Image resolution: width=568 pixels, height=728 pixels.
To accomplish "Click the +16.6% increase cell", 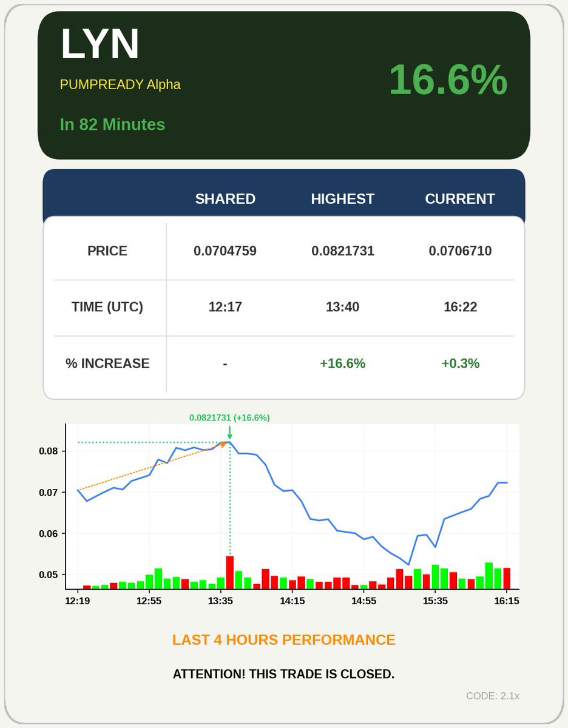I will coord(343,363).
